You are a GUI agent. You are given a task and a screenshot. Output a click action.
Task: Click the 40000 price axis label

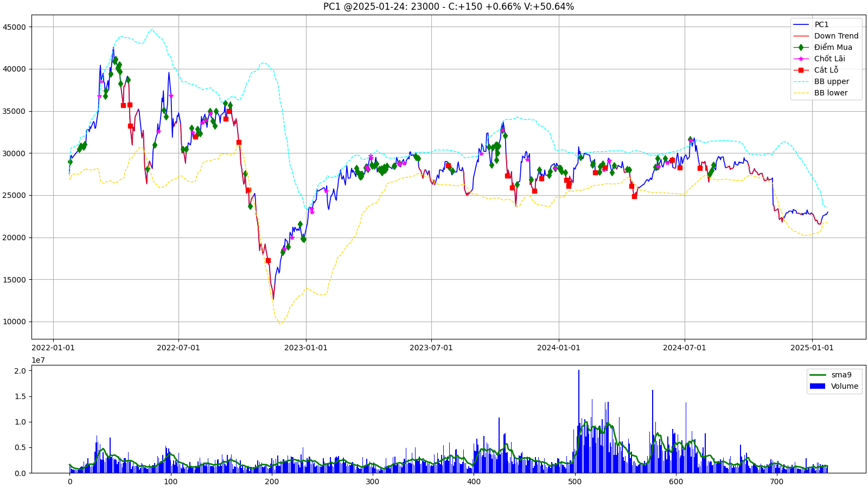click(x=15, y=69)
